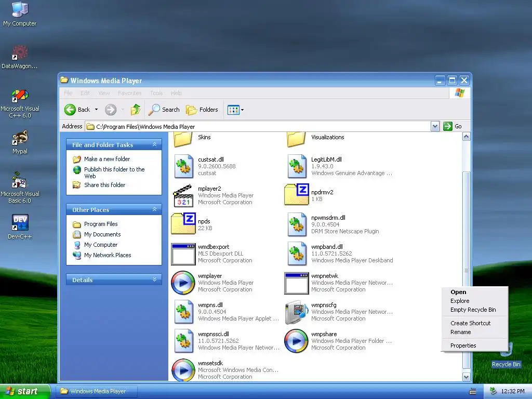Click the Up folder toolbar icon
The width and height of the screenshot is (532, 399).
click(x=136, y=110)
